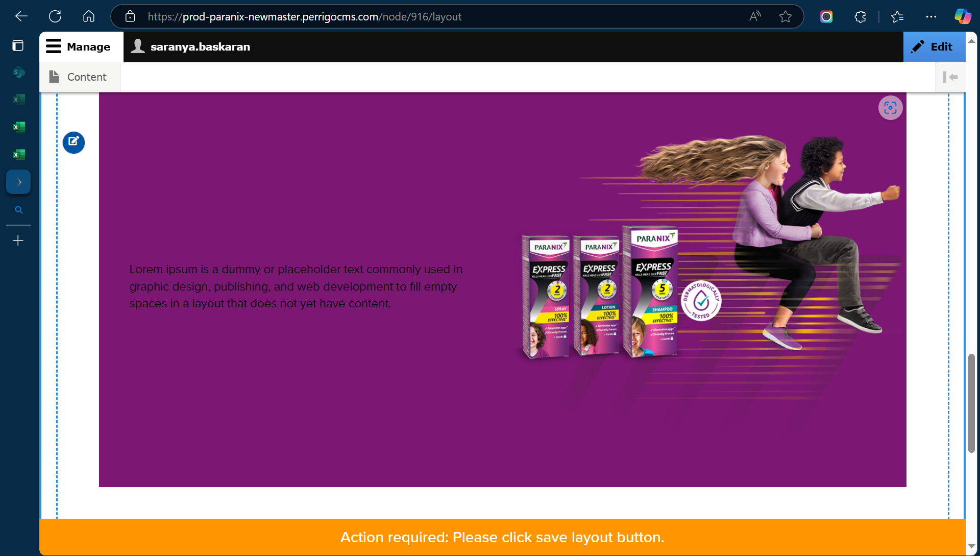Click scrollbar up arrow
The image size is (980, 556).
click(971, 40)
